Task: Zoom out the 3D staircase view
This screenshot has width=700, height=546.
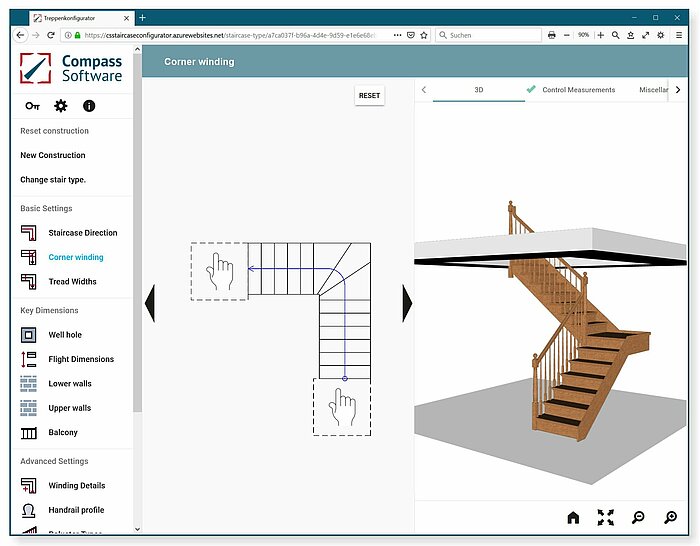Action: click(x=638, y=517)
